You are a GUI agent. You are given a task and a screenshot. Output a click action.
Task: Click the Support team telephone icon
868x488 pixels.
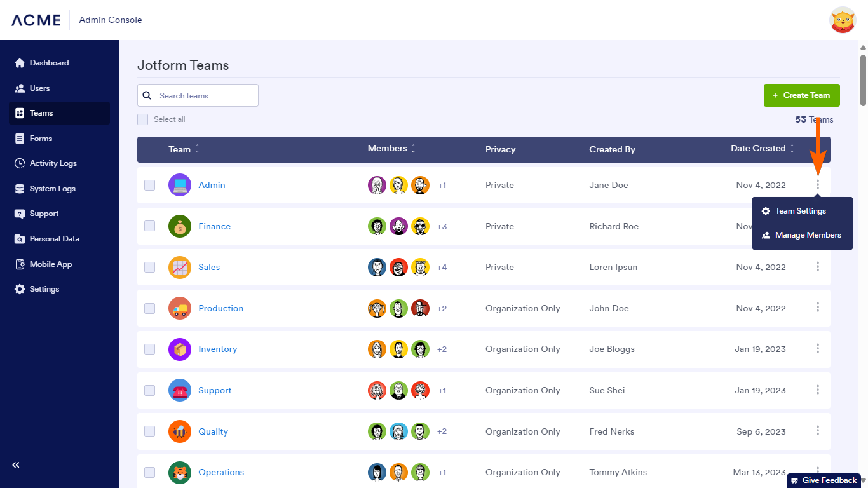point(180,390)
